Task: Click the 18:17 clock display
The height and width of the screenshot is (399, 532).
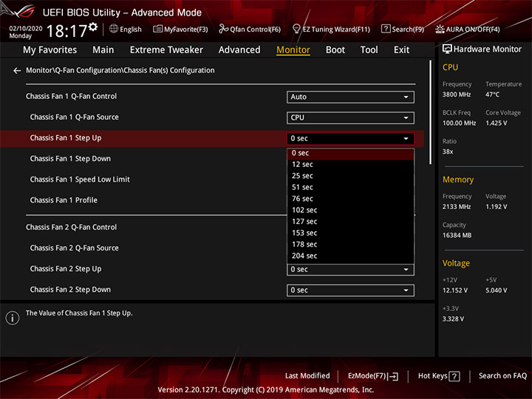Action: coord(66,31)
